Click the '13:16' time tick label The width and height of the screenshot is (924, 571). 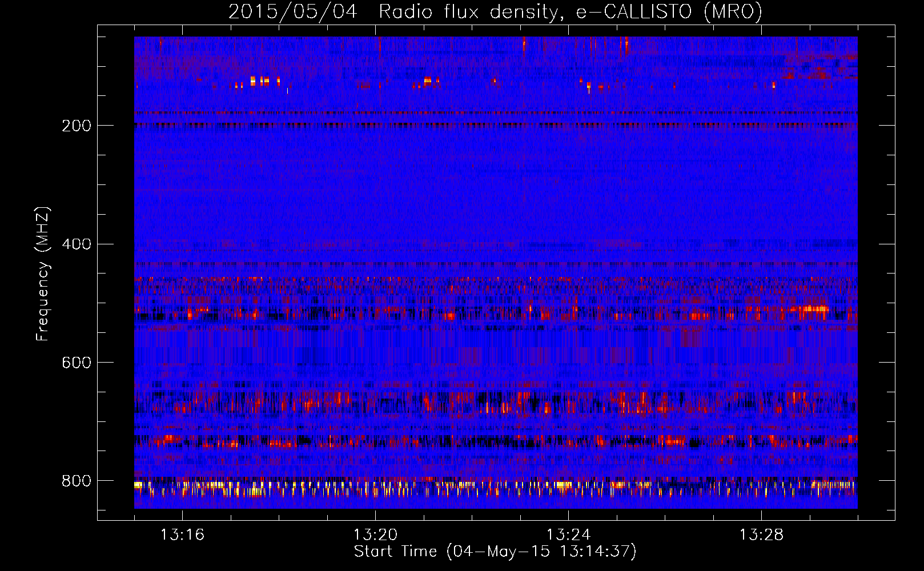182,535
